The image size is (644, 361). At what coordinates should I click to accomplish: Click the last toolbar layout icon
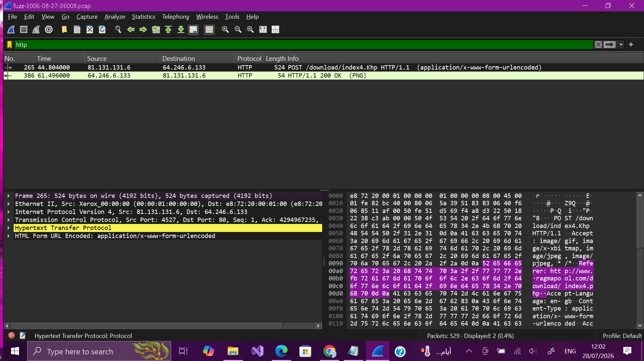click(275, 29)
